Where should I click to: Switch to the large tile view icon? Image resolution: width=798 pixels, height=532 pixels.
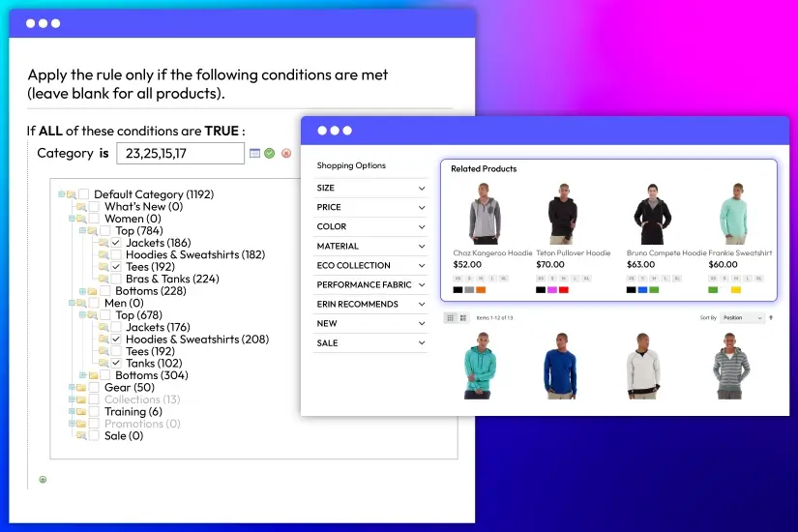point(463,317)
